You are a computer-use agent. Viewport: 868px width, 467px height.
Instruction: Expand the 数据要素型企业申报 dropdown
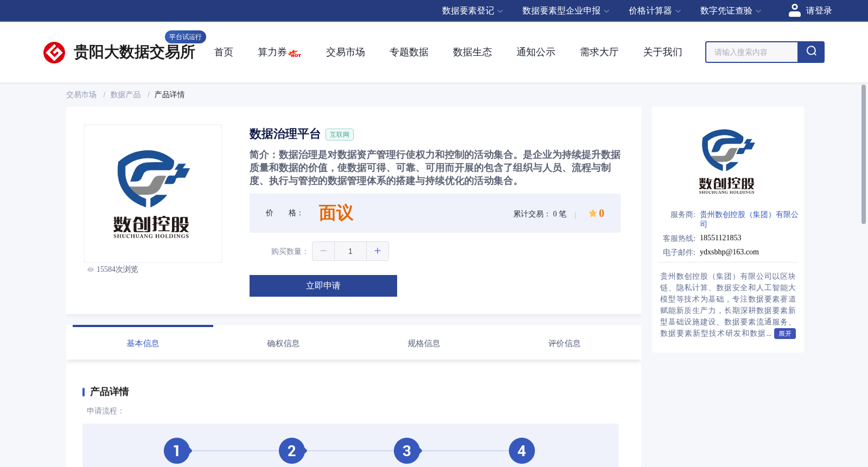[x=566, y=11]
